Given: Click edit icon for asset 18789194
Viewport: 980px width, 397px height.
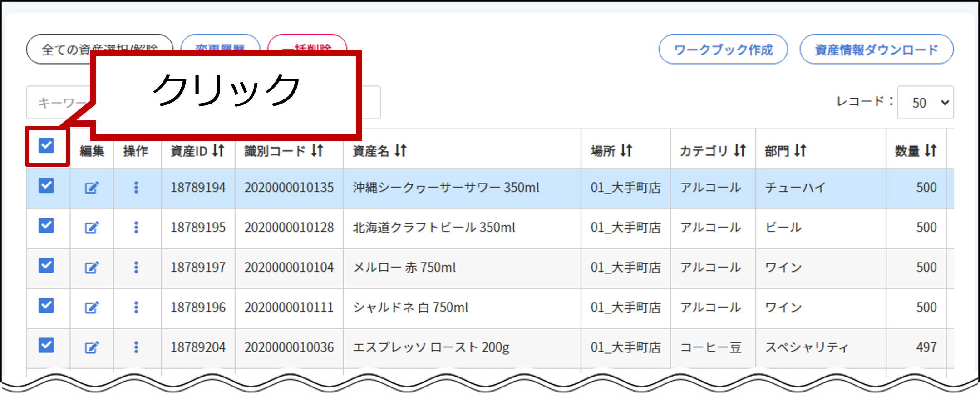Looking at the screenshot, I should click(x=92, y=188).
